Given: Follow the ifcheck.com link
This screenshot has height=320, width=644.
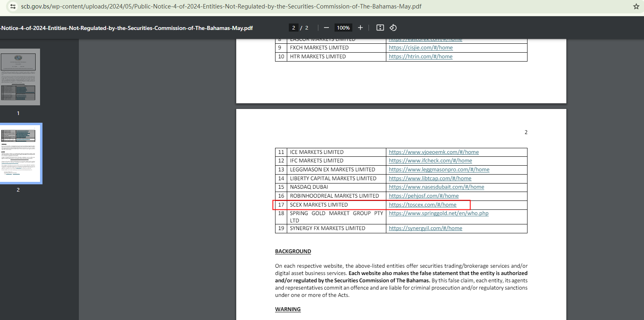Looking at the screenshot, I should pyautogui.click(x=430, y=161).
